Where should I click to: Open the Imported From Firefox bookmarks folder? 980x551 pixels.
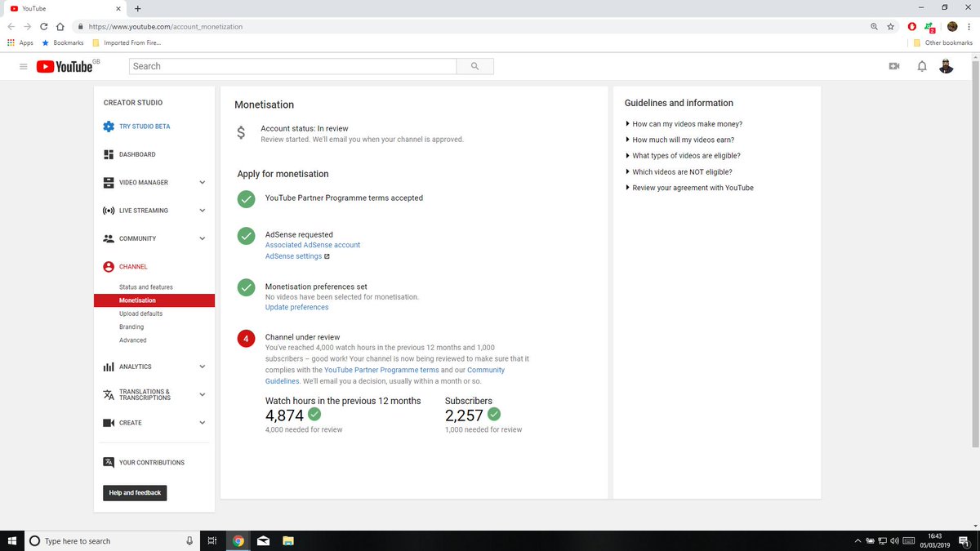[x=127, y=42]
